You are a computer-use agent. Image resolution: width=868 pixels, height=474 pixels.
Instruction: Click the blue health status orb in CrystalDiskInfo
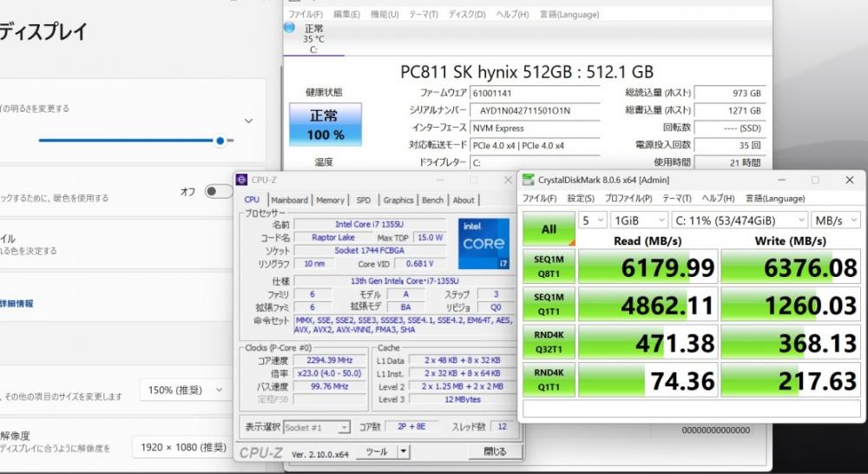pyautogui.click(x=289, y=27)
